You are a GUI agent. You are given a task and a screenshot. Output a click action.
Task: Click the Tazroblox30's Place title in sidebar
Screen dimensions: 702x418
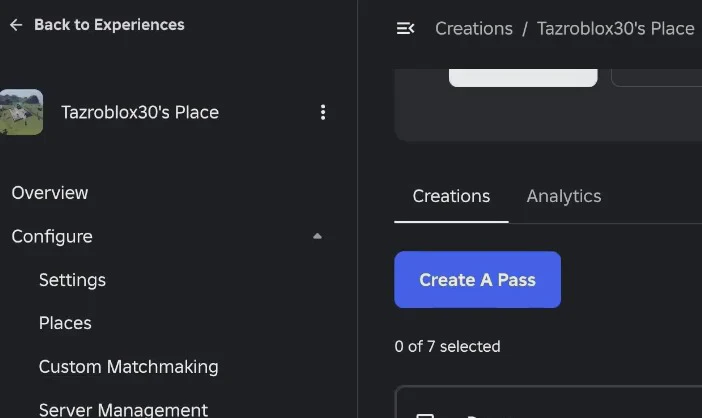140,112
